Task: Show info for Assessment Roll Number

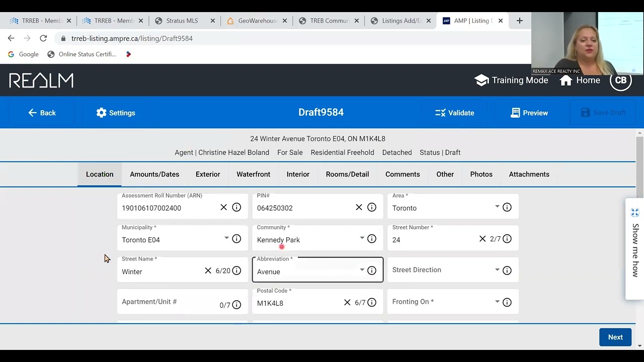Action: click(x=236, y=207)
